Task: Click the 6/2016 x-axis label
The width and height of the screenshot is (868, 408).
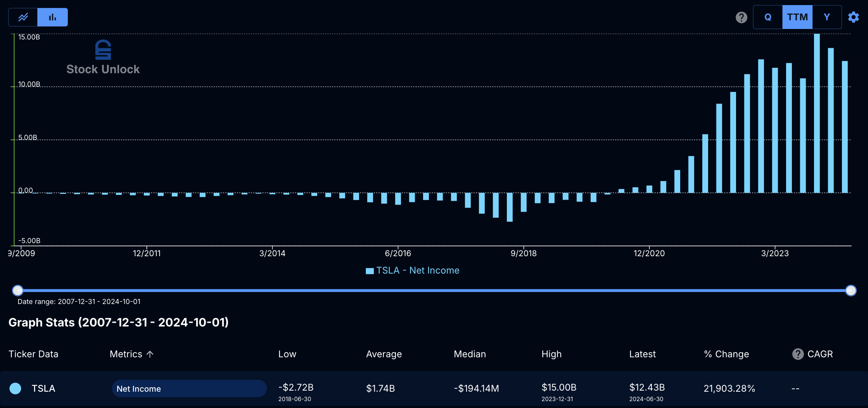Action: point(398,253)
